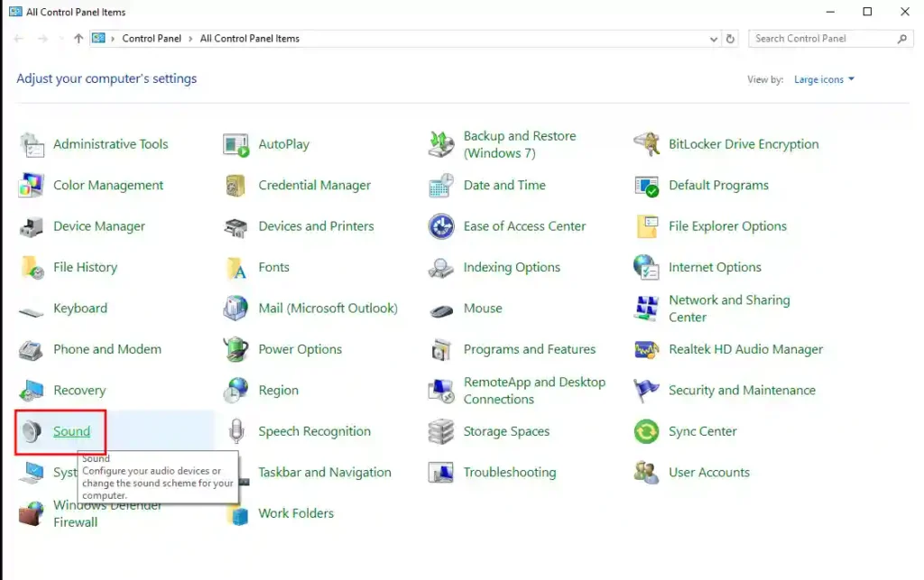The image size is (924, 580).
Task: Click the Work Folders icon
Action: point(239,516)
